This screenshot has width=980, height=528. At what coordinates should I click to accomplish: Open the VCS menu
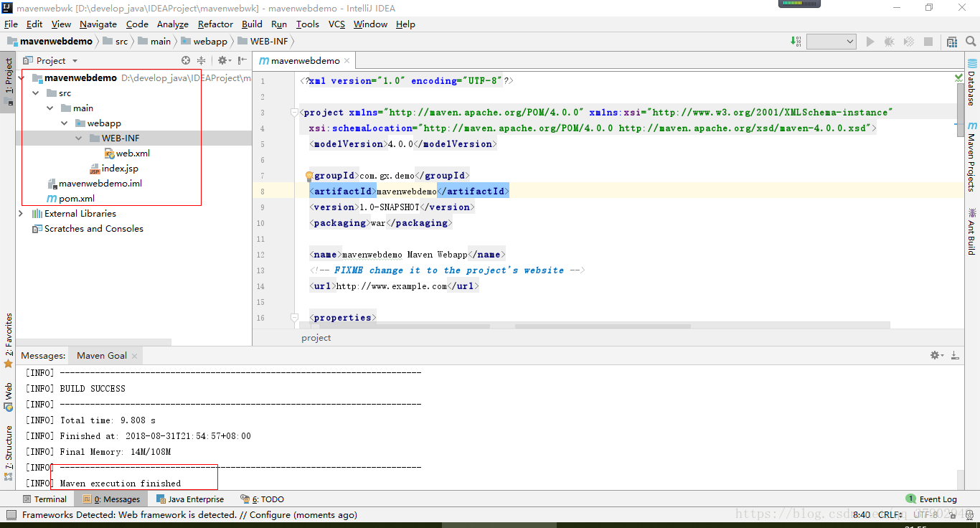pos(336,24)
